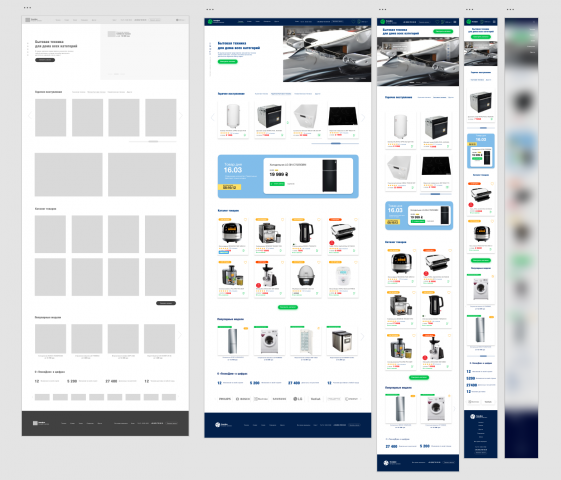Viewport: 561px width, 480px height.
Task: Add water heater to cart on desktop
Action: [x=245, y=135]
